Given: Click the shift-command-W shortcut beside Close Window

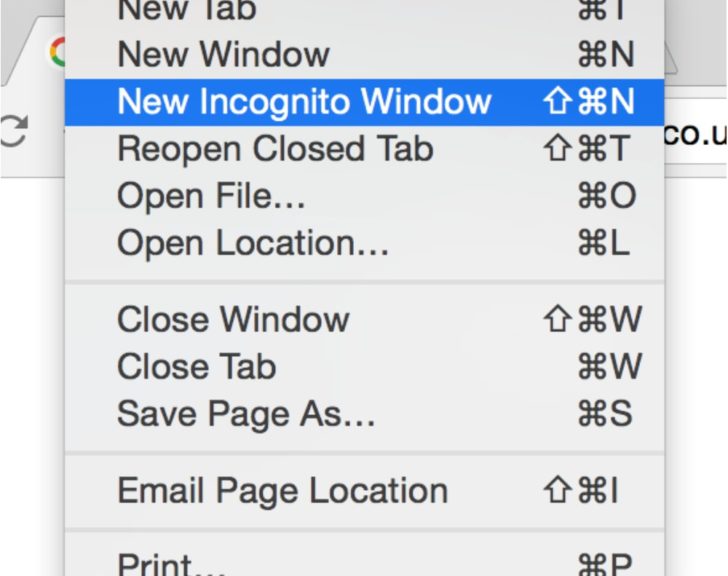Looking at the screenshot, I should pyautogui.click(x=593, y=319).
